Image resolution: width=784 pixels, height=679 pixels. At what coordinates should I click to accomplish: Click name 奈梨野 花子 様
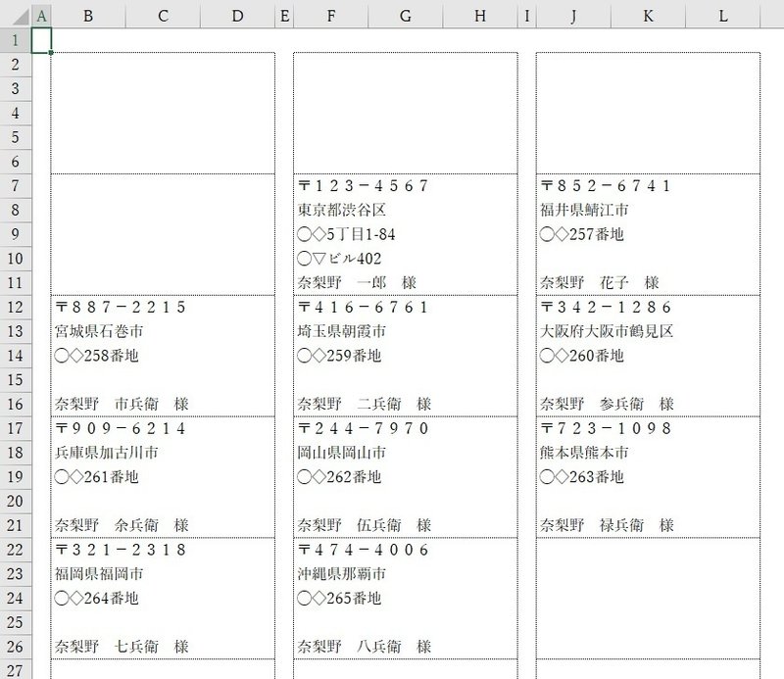coord(600,283)
